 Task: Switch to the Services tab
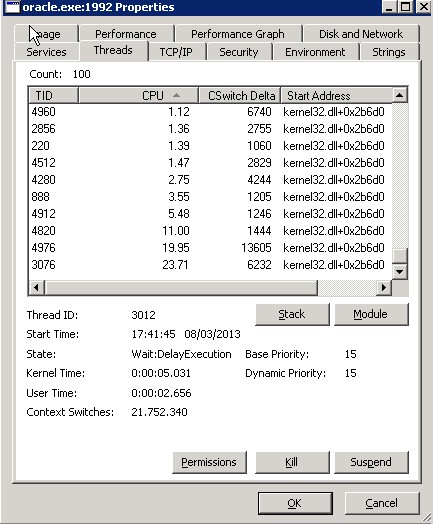(x=46, y=52)
